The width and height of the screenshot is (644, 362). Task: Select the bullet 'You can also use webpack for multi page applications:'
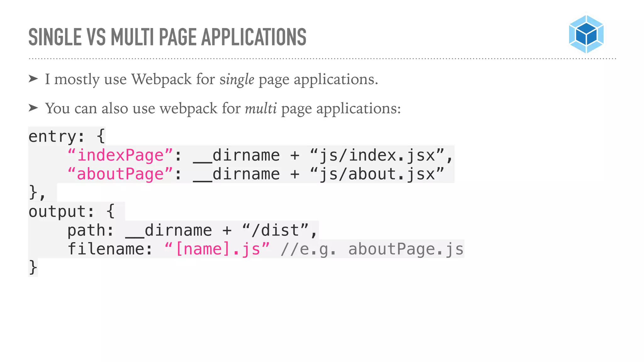[223, 108]
